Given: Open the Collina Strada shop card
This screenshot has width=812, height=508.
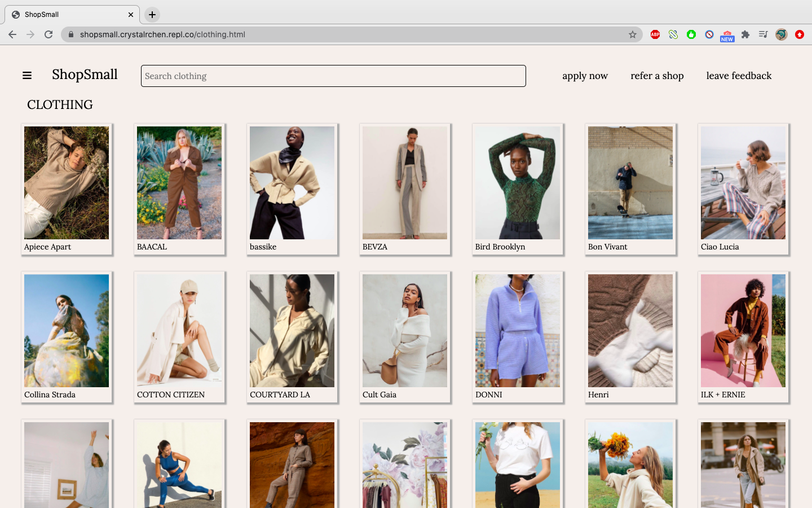Looking at the screenshot, I should pos(67,337).
